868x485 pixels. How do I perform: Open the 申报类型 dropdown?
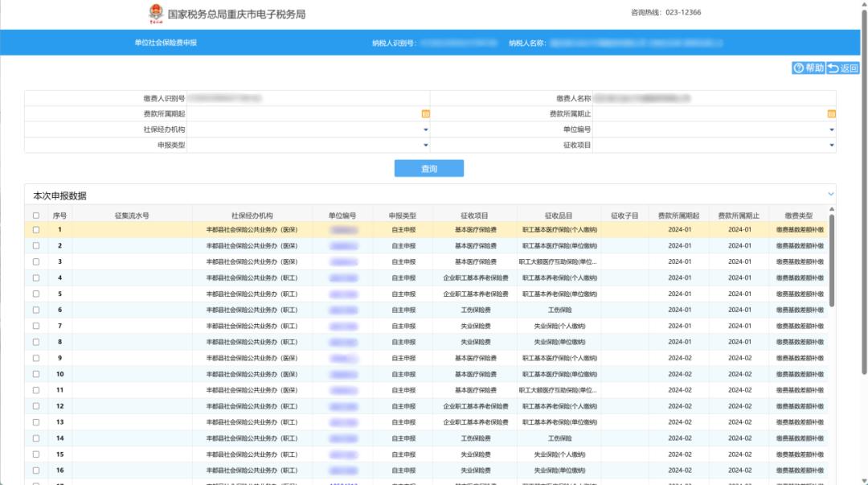425,146
